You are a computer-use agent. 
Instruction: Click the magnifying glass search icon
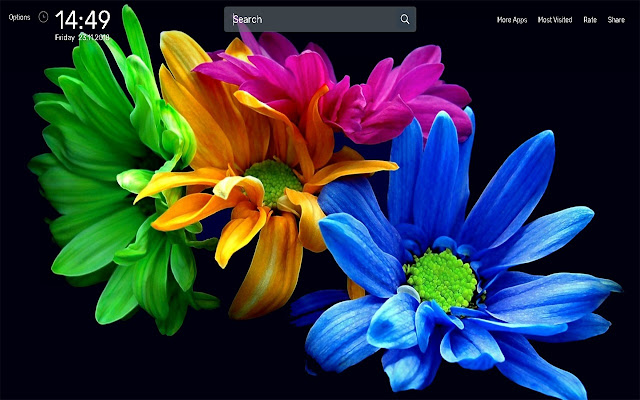point(405,19)
